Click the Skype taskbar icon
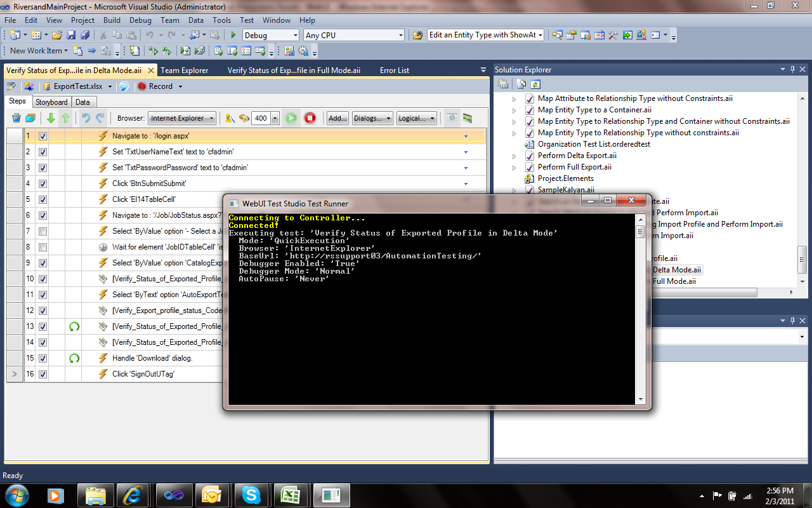The width and height of the screenshot is (812, 508). 251,495
